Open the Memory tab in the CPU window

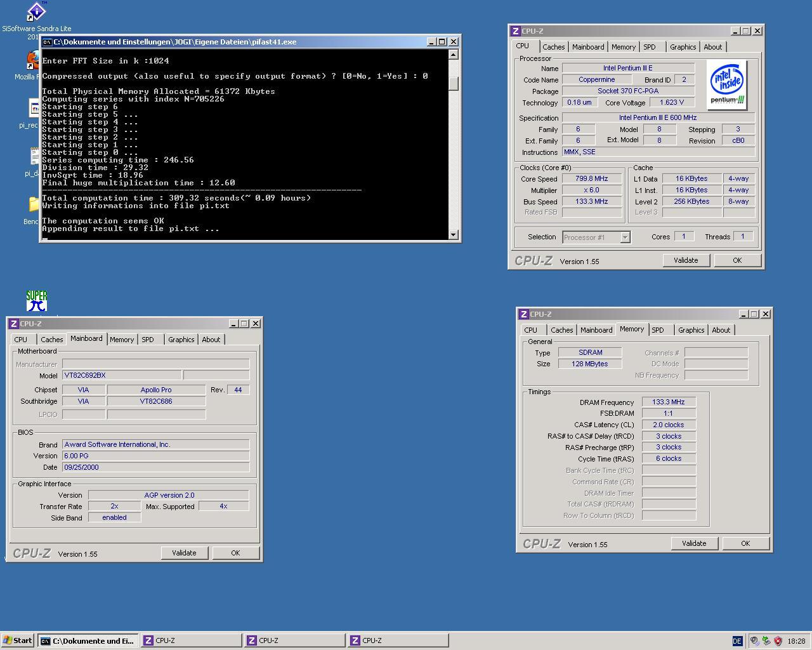[624, 47]
